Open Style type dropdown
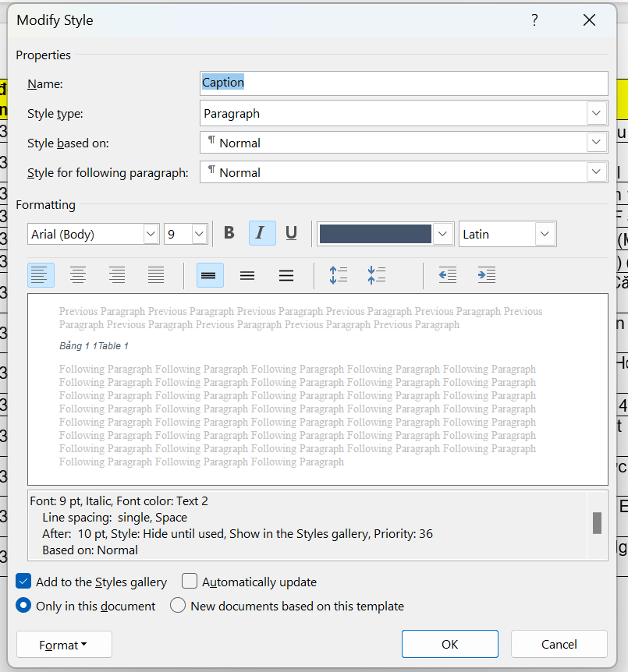This screenshot has width=628, height=672. [596, 113]
